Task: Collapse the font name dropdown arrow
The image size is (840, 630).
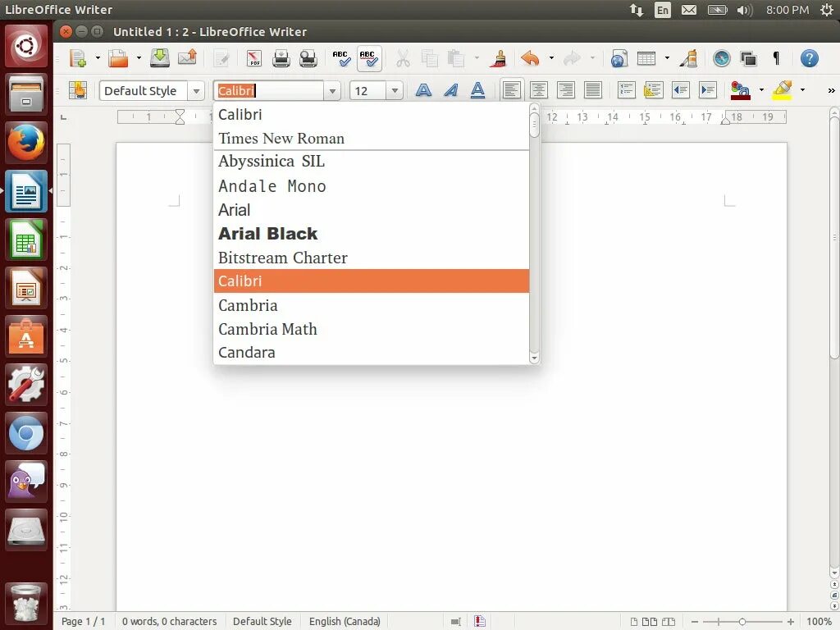Action: [x=332, y=91]
